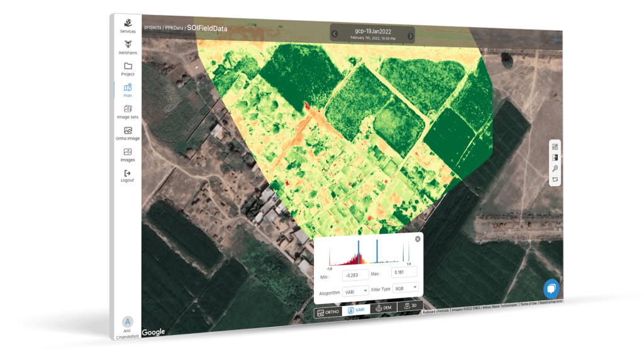Expand the Algorithm dropdown showing VARI
The width and height of the screenshot is (644, 362).
[355, 291]
